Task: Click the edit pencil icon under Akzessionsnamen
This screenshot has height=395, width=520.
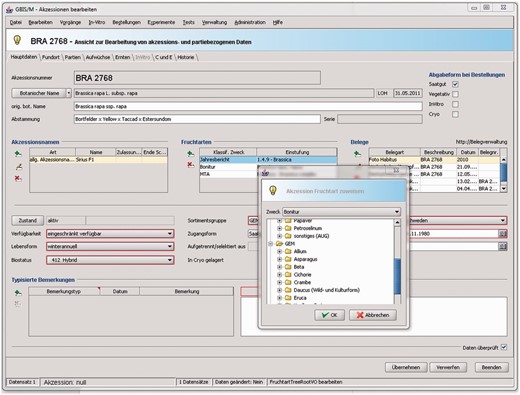Action: [18, 167]
